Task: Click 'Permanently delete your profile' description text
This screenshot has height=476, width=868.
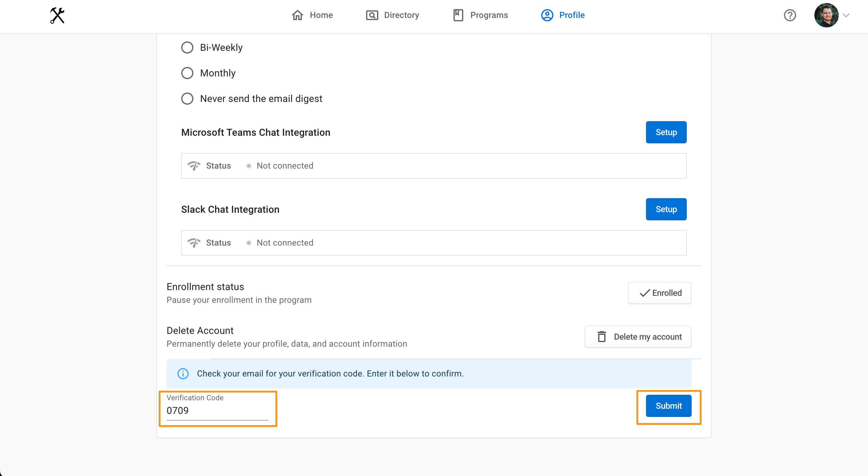Action: (x=287, y=344)
